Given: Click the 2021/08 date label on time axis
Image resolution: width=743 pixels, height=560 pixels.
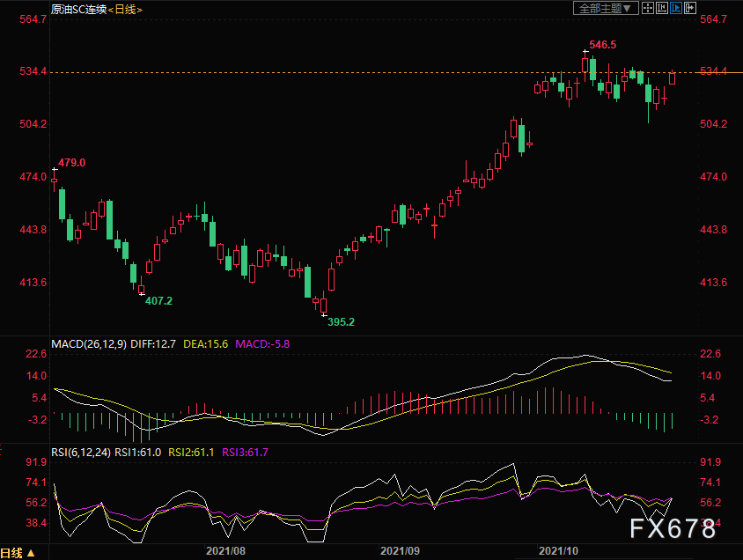Looking at the screenshot, I should 225,551.
